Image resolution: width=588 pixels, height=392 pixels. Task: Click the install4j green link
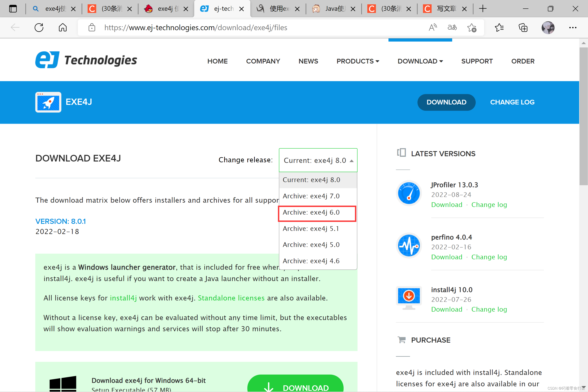click(x=123, y=298)
